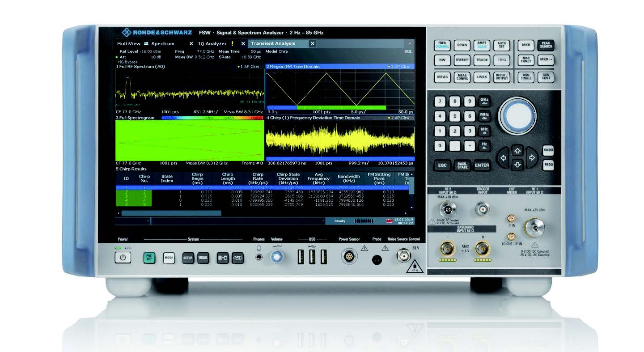
Task: Hit the display maximize/split key next to keyboard key
Action: (222, 258)
